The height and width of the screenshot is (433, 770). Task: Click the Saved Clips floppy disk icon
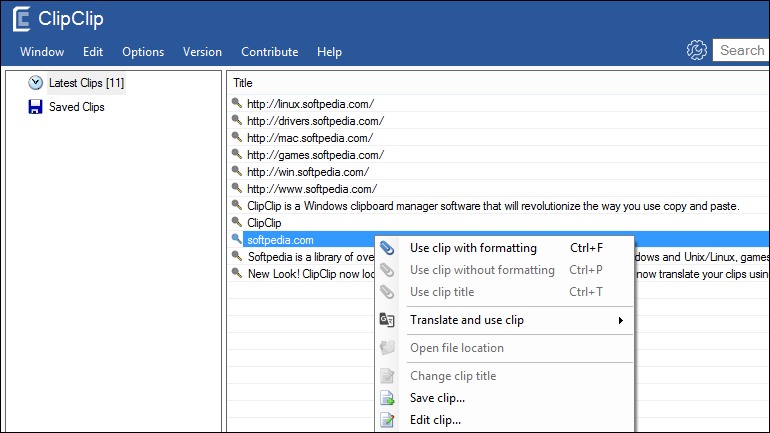click(35, 107)
